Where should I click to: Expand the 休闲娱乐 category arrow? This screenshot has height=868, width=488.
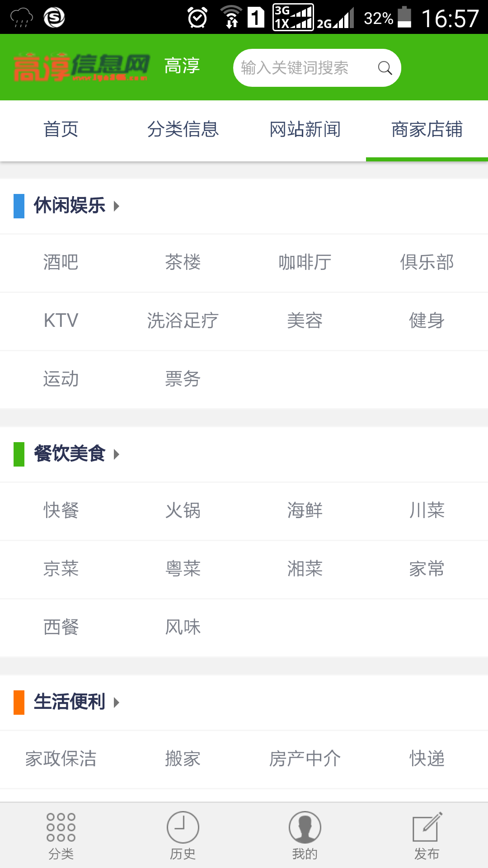(x=117, y=206)
